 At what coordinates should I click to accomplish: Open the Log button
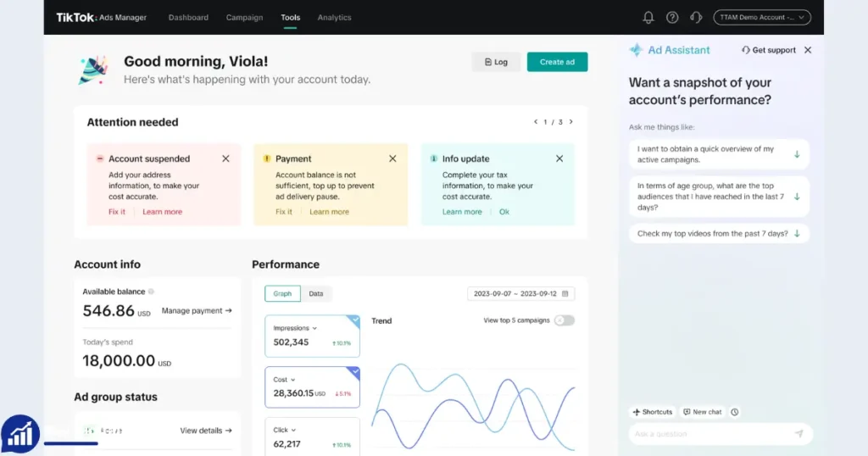pyautogui.click(x=496, y=62)
